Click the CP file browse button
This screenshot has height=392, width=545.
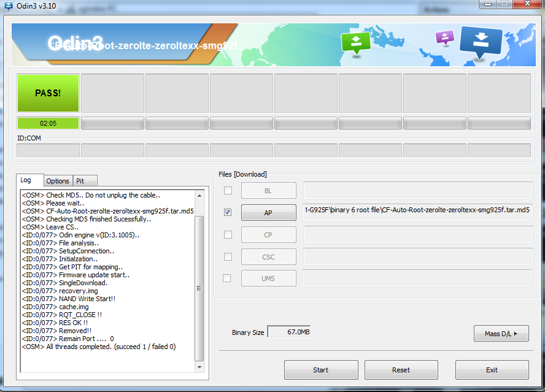pos(269,235)
